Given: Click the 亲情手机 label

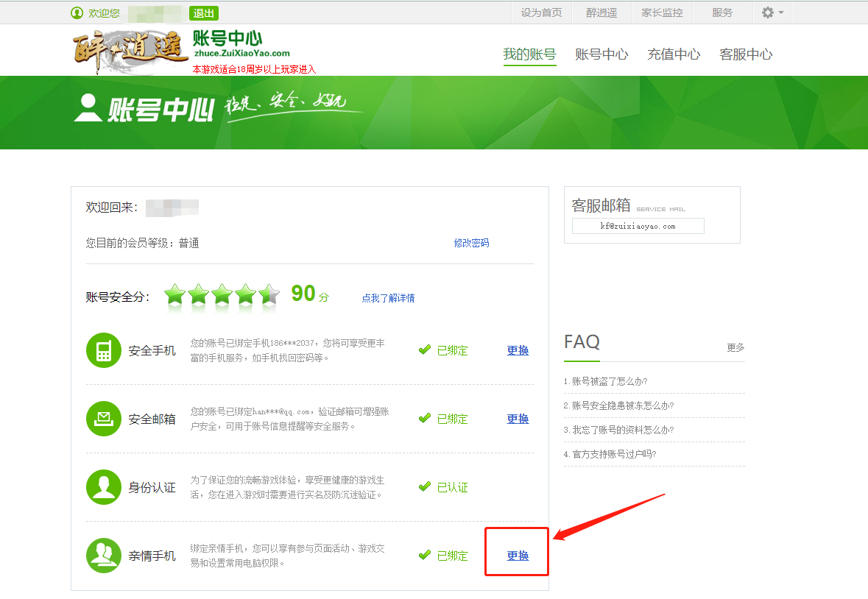Looking at the screenshot, I should click(x=152, y=556).
